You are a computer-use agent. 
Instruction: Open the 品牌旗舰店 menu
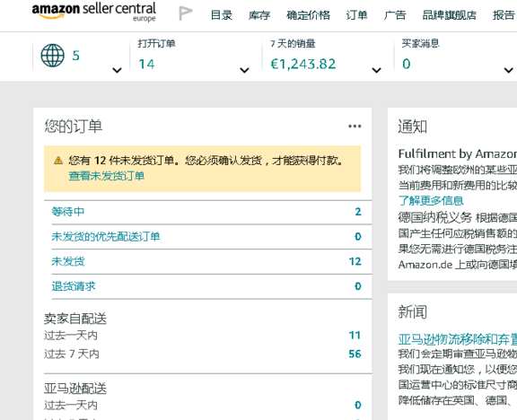pyautogui.click(x=450, y=15)
